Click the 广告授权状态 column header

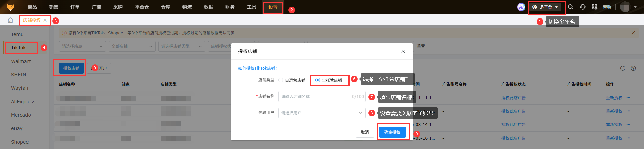click(514, 84)
